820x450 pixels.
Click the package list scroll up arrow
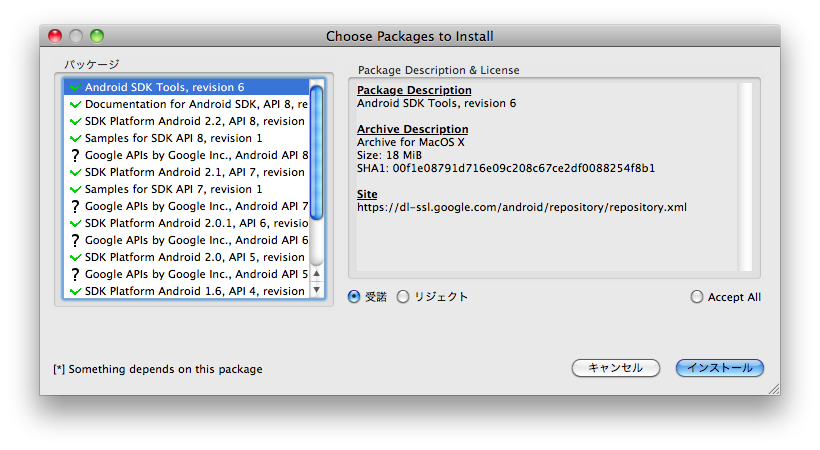click(x=316, y=273)
